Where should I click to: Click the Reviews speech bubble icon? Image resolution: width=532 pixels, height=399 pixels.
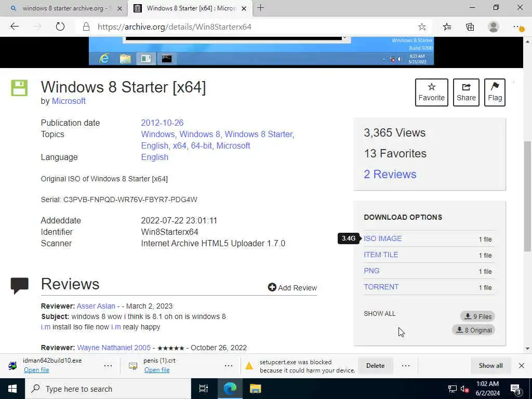[x=19, y=285]
